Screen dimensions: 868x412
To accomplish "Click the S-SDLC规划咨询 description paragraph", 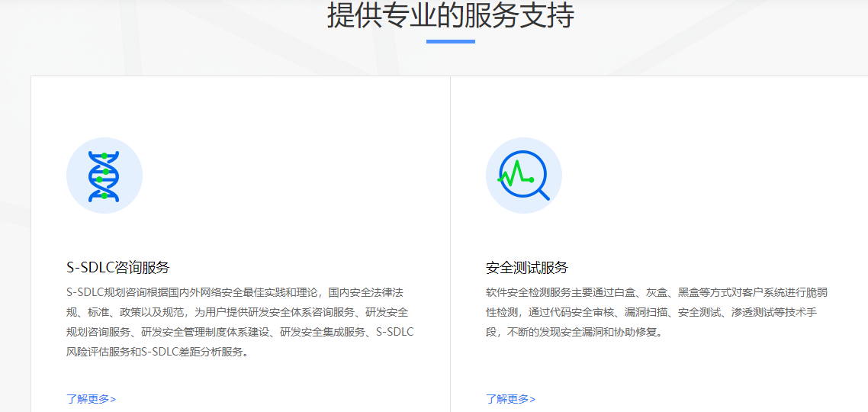I will [x=240, y=322].
